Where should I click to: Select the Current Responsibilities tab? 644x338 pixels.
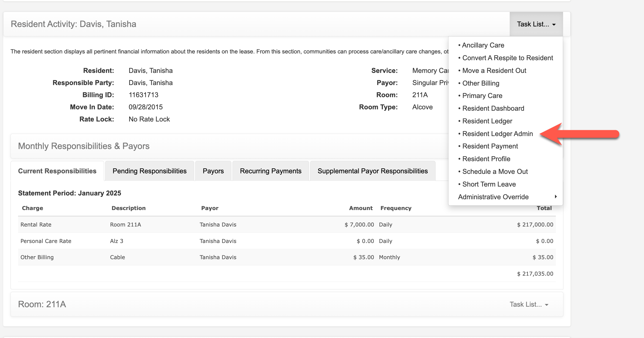click(57, 171)
